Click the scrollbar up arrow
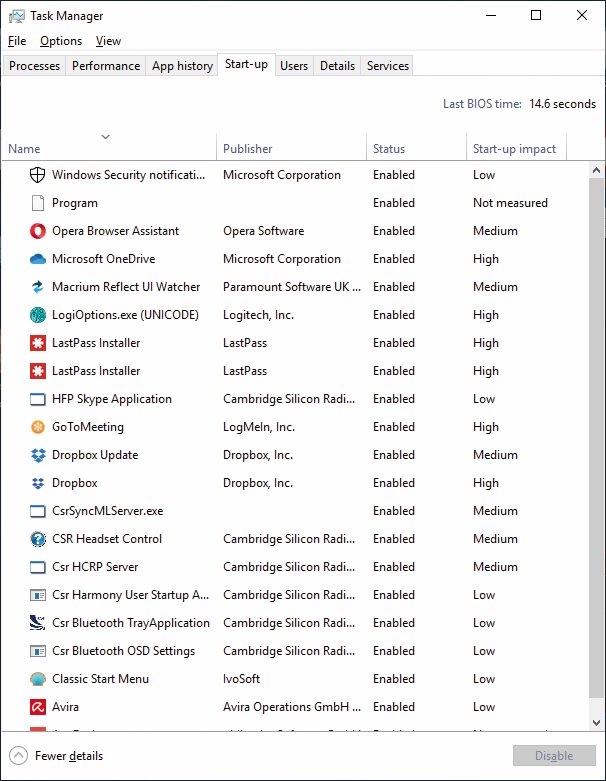 click(x=596, y=170)
